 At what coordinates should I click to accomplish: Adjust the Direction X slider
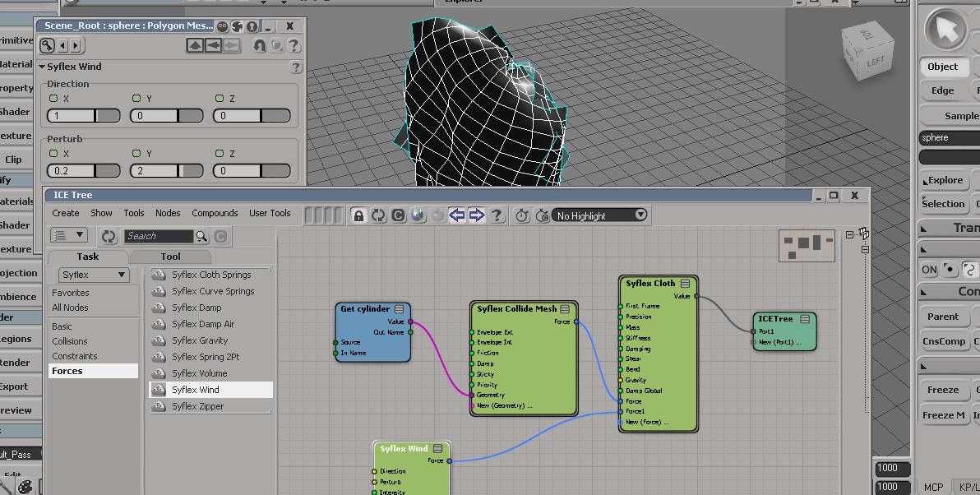pyautogui.click(x=84, y=116)
